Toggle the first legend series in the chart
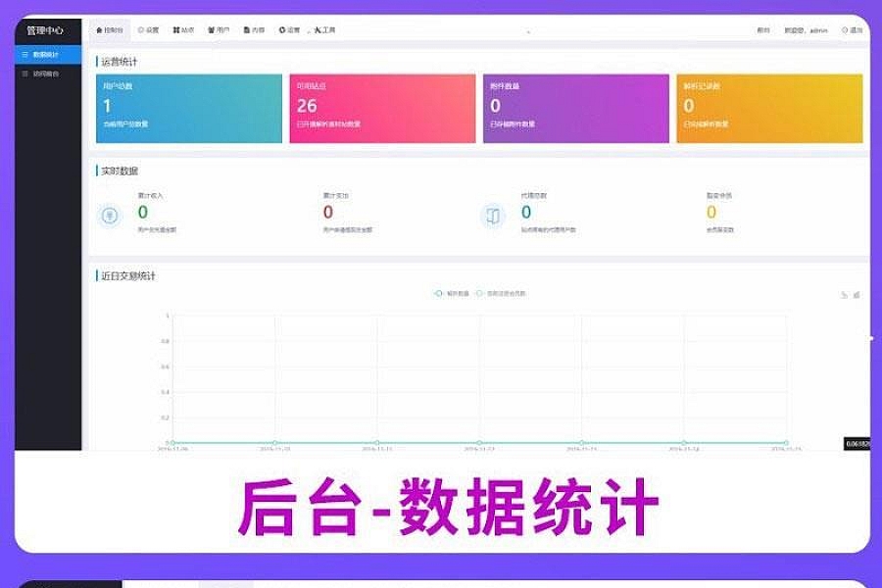Screen dimensions: 882x588 pyautogui.click(x=453, y=293)
